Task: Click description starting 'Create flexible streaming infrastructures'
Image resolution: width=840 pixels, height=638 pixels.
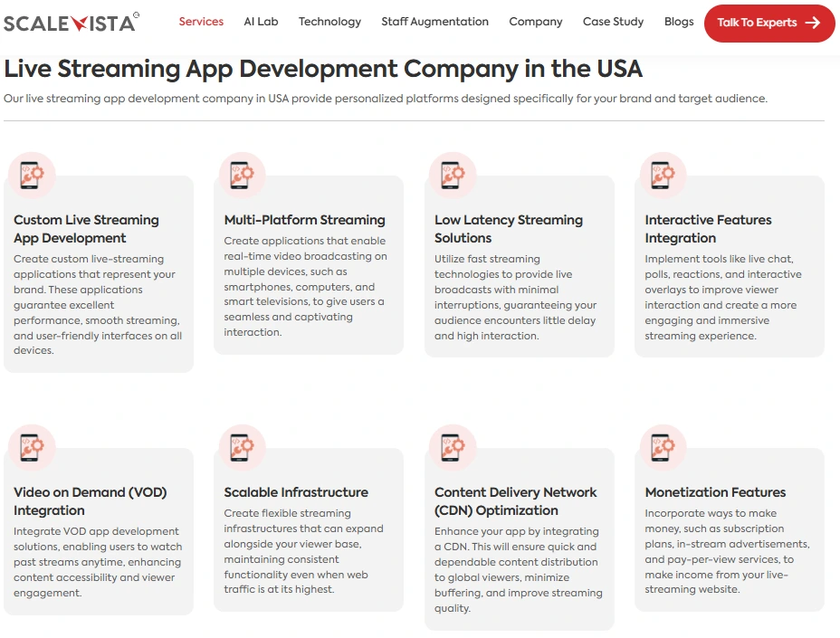Action: tap(303, 551)
